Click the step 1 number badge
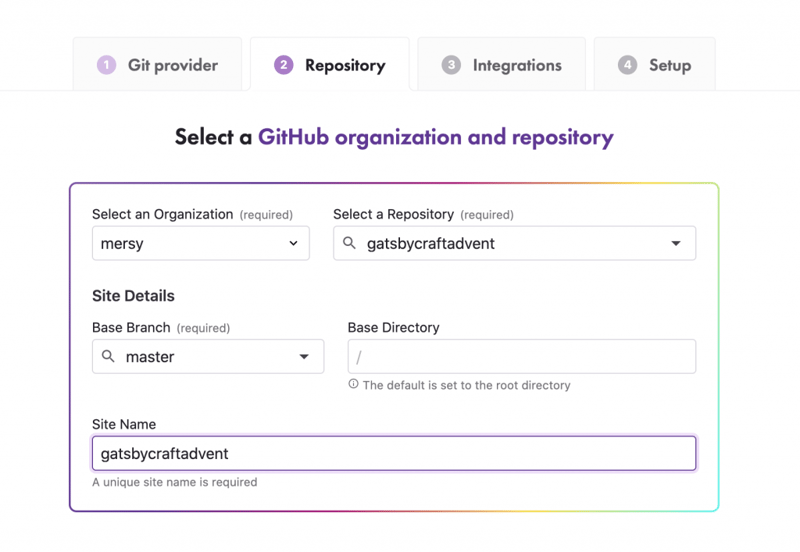800x552 pixels. [106, 65]
